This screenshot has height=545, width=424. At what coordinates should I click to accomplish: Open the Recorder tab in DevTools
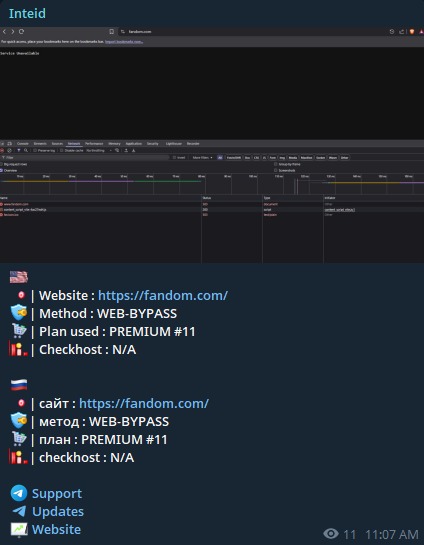[193, 144]
